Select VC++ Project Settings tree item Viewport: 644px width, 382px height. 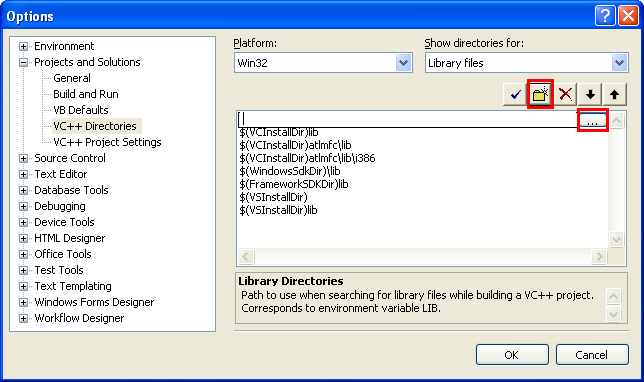tap(107, 142)
